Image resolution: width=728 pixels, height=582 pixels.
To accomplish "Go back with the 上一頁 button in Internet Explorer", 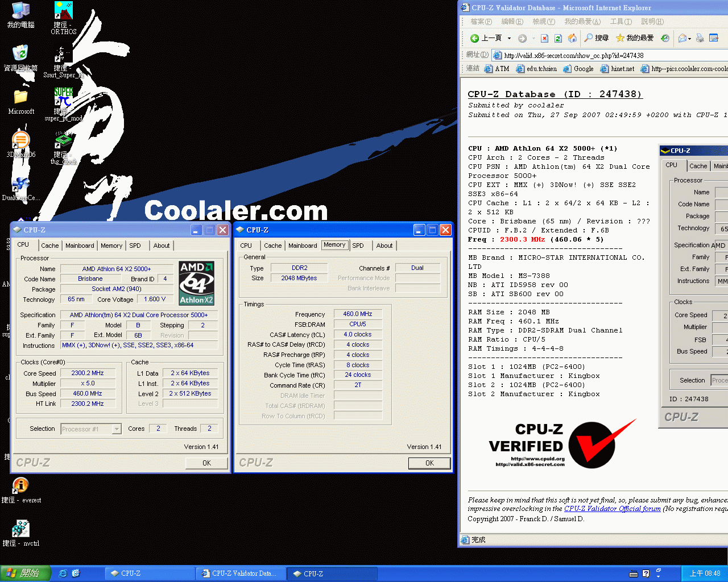I will [486, 38].
